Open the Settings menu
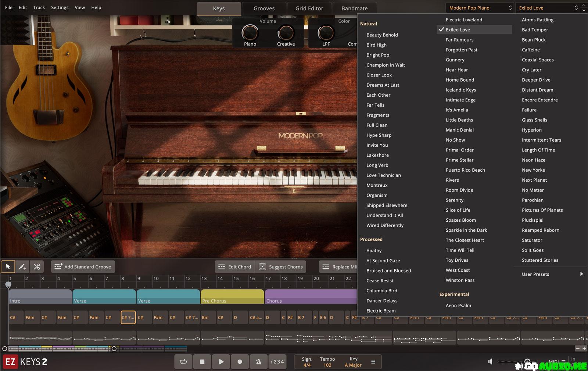Screen dimensions: 588x371 (x=60, y=7)
